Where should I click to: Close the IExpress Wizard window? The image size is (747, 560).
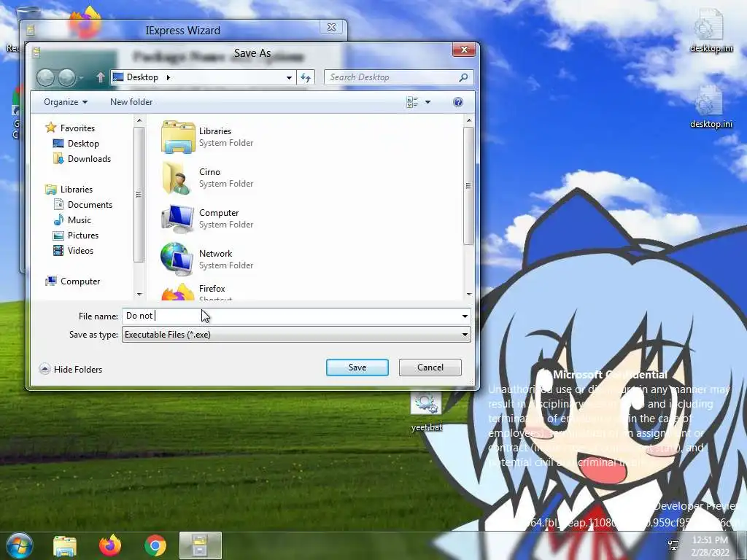tap(332, 27)
